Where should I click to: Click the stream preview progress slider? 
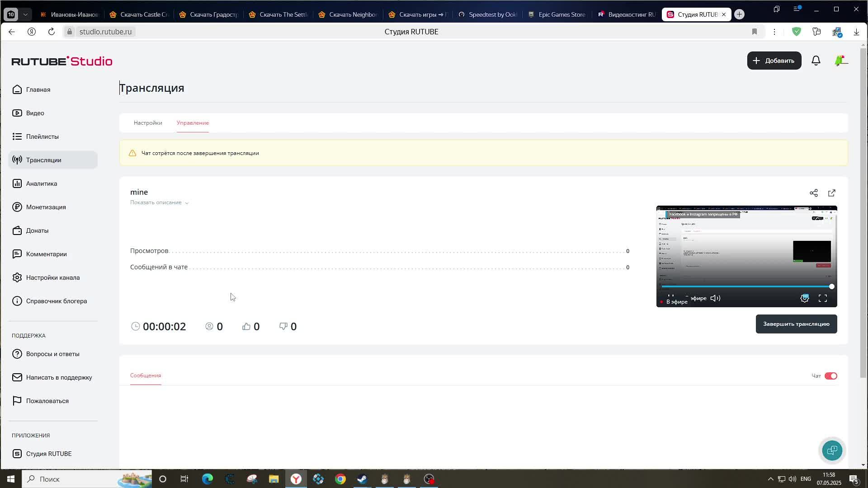[746, 286]
